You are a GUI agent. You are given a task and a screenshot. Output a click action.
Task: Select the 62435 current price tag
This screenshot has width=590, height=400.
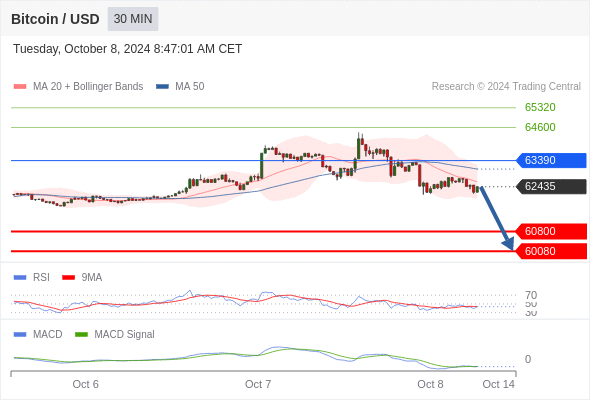click(550, 186)
